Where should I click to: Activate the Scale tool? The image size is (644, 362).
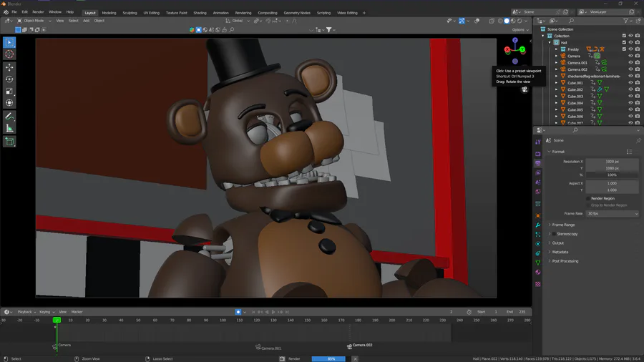tap(9, 91)
